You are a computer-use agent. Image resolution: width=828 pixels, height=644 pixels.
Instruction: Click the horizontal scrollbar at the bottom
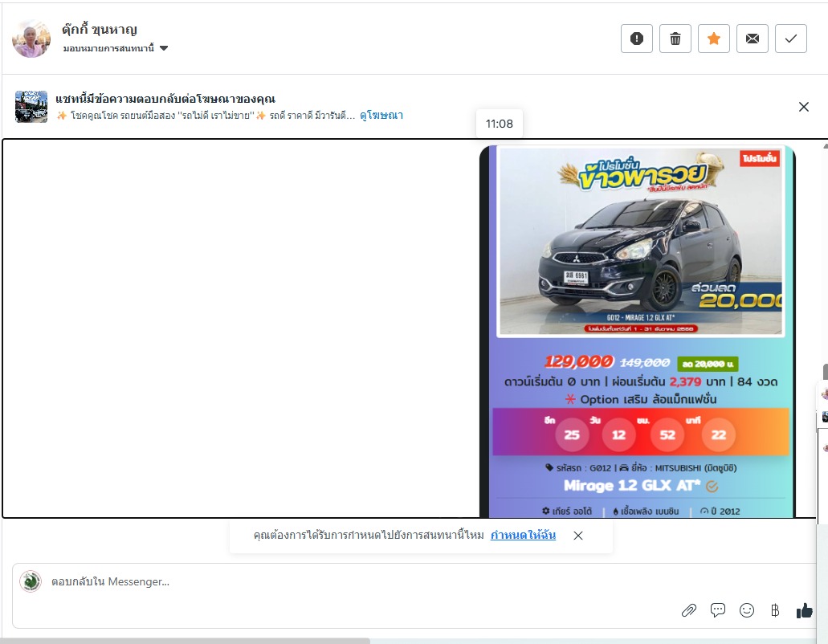(185, 640)
